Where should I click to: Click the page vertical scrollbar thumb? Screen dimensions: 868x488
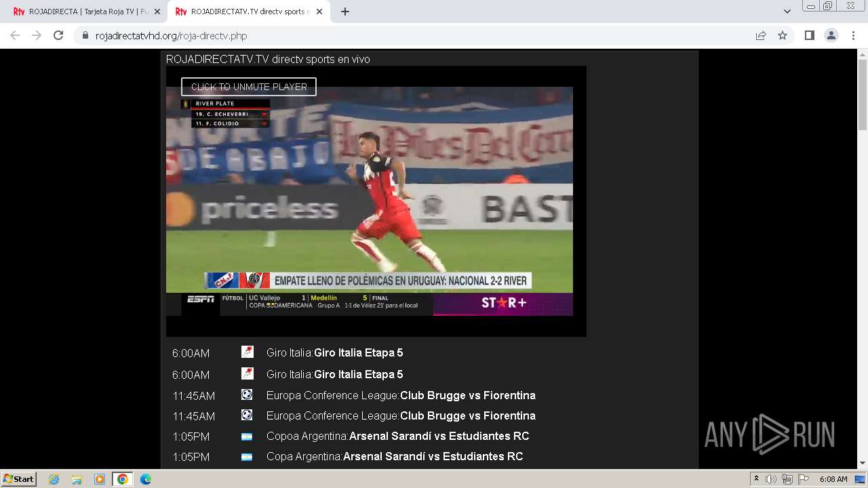click(863, 95)
